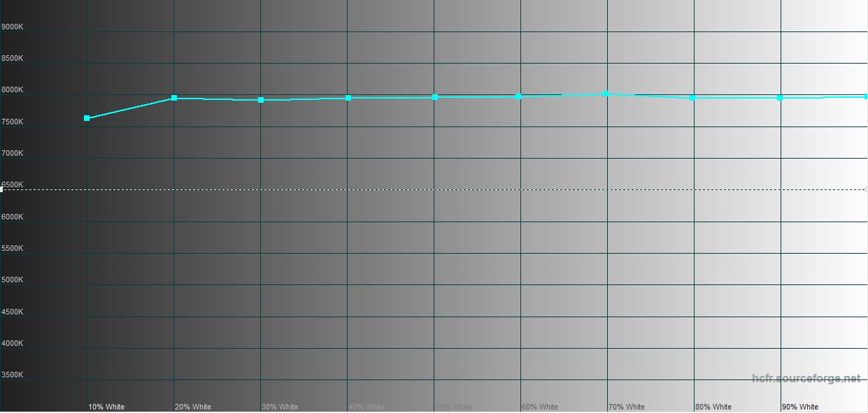The height and width of the screenshot is (413, 868).
Task: Click the "90% White" axis label
Action: point(800,407)
